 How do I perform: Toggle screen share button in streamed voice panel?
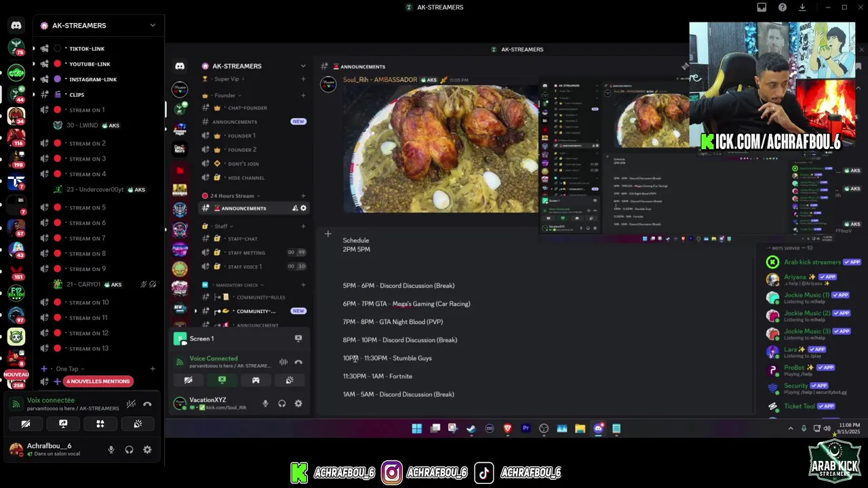click(222, 380)
